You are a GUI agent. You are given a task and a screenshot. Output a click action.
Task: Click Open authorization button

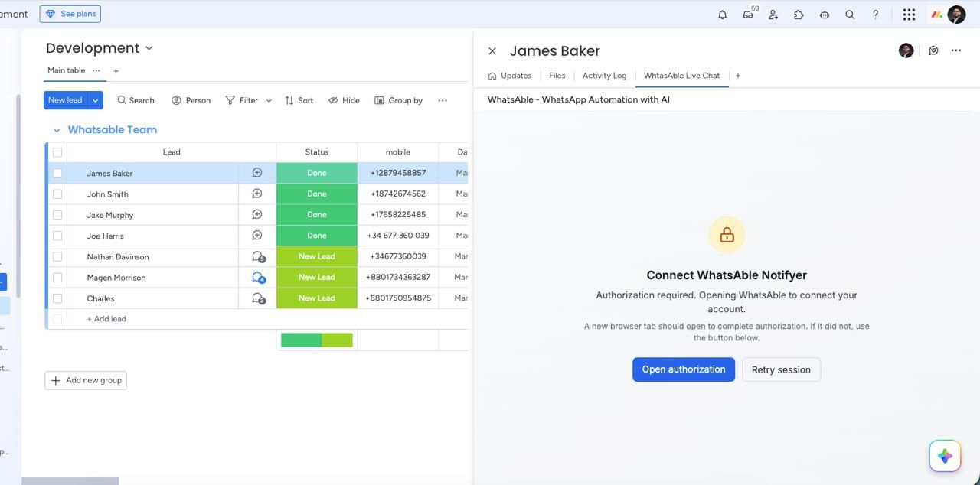(x=684, y=369)
